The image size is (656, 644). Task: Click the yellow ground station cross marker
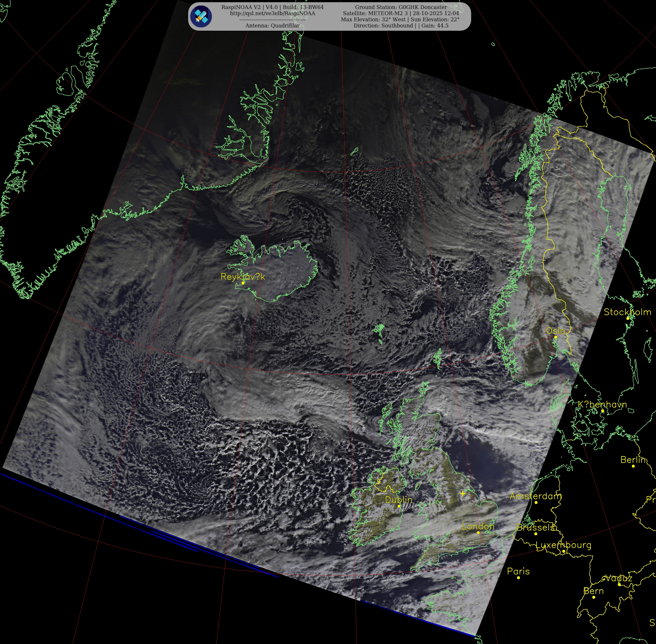coord(463,494)
